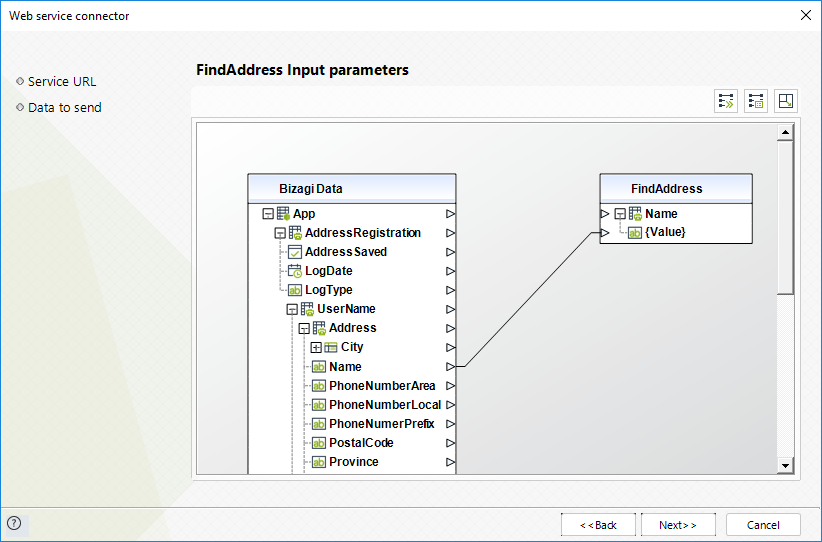822x542 pixels.
Task: Click the clear mapping toolbar icon
Action: click(x=756, y=101)
